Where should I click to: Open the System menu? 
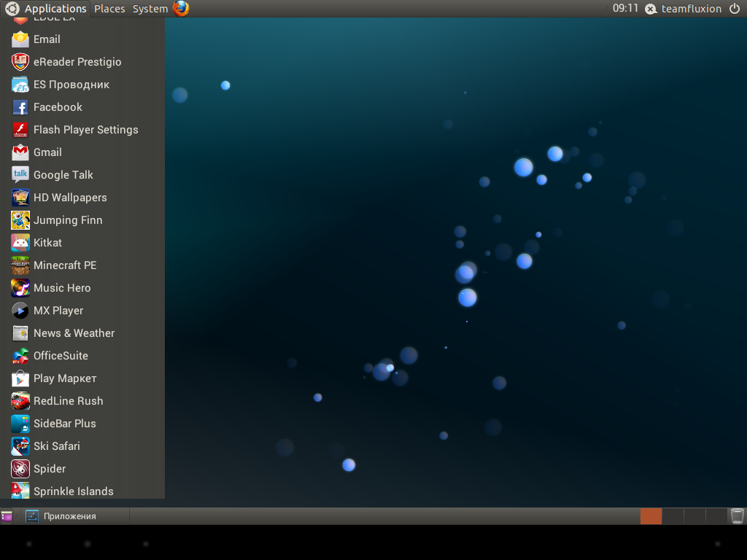pos(150,9)
